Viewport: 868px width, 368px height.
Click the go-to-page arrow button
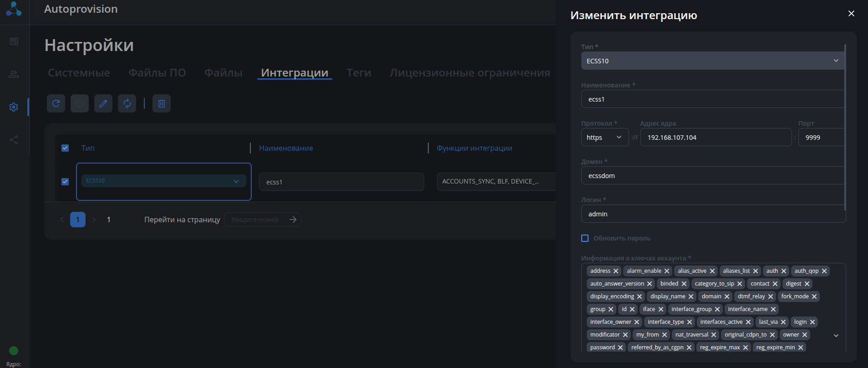click(x=293, y=220)
